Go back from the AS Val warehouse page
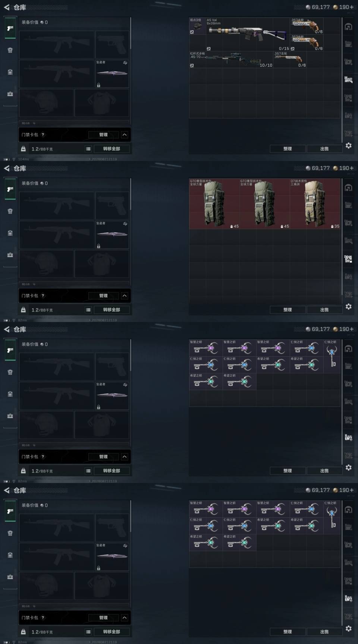Viewport: 358px width, 644px height. [x=7, y=7]
